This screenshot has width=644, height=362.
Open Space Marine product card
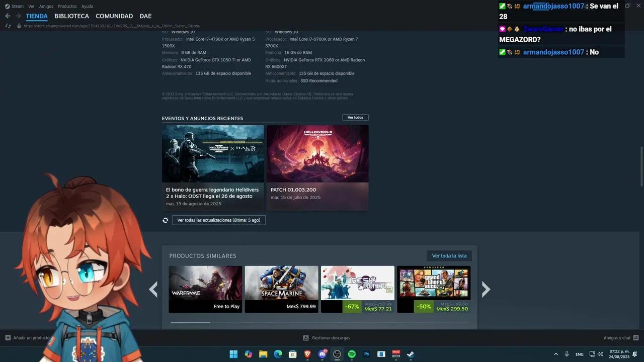pyautogui.click(x=281, y=289)
